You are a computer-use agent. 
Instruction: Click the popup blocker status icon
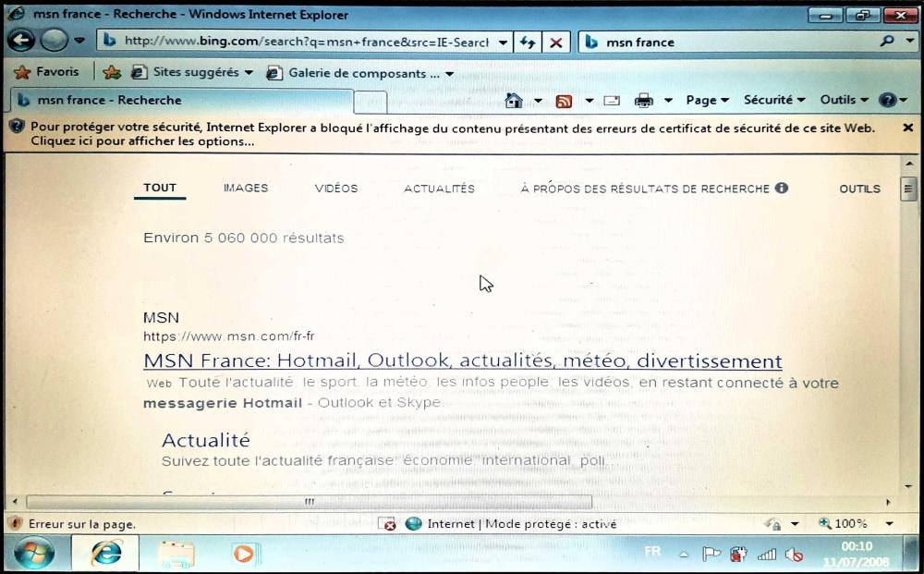click(387, 524)
